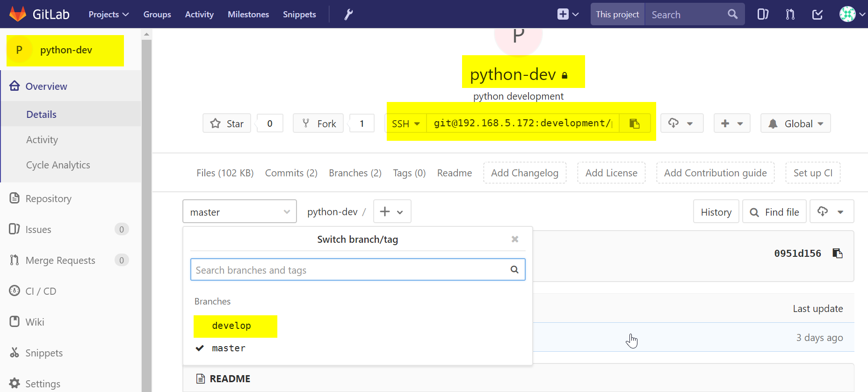Open Files (102 KB) link
Viewport: 868px width, 392px height.
[x=225, y=173]
